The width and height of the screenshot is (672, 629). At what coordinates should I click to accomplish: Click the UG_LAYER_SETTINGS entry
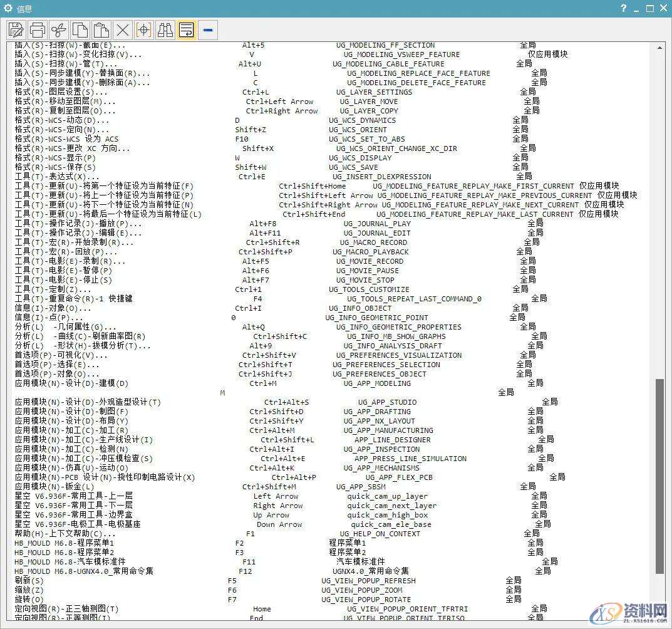[x=374, y=92]
